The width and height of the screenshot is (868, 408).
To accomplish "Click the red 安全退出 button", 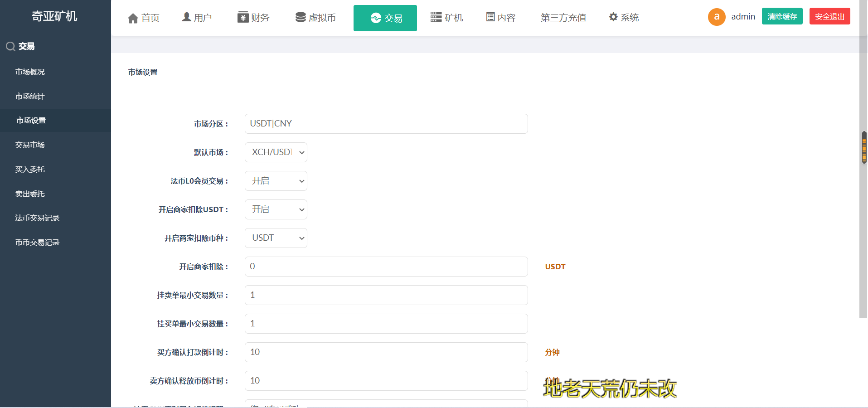I will coord(829,16).
